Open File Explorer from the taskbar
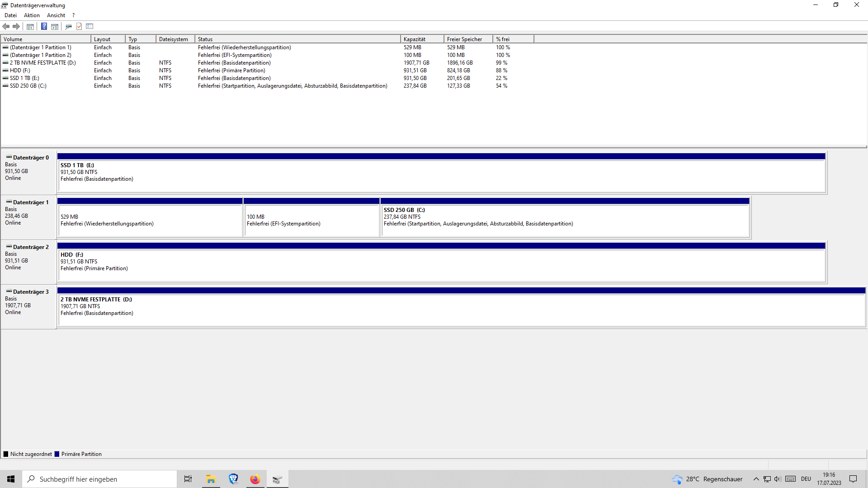Screen dimensions: 868x488 211,479
